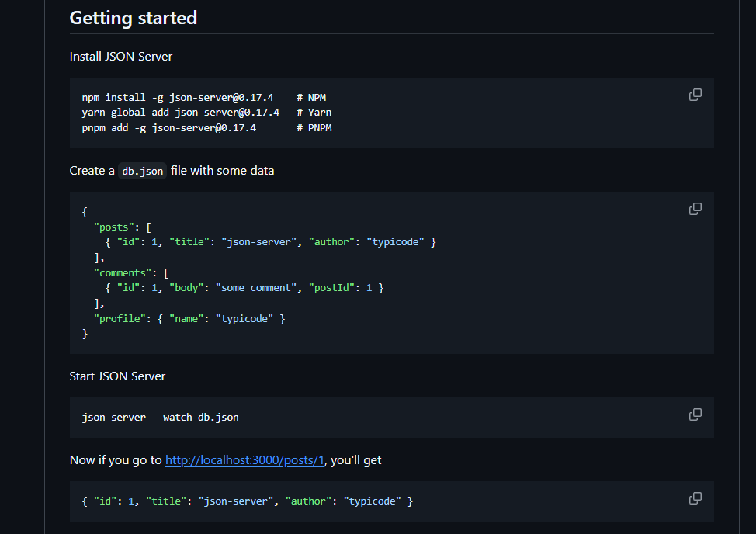The image size is (756, 534).
Task: Copy the db.json sample data block
Action: click(x=695, y=209)
